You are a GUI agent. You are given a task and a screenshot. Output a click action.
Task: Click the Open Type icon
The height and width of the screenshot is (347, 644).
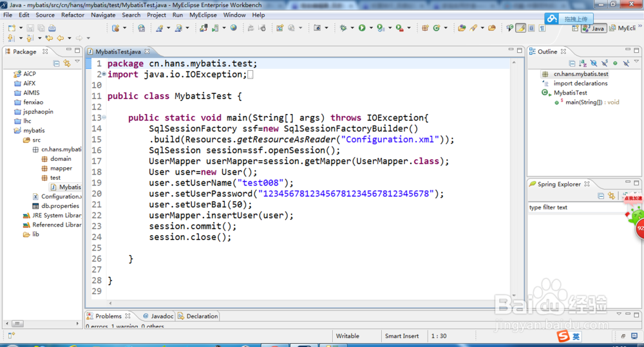[x=462, y=28]
